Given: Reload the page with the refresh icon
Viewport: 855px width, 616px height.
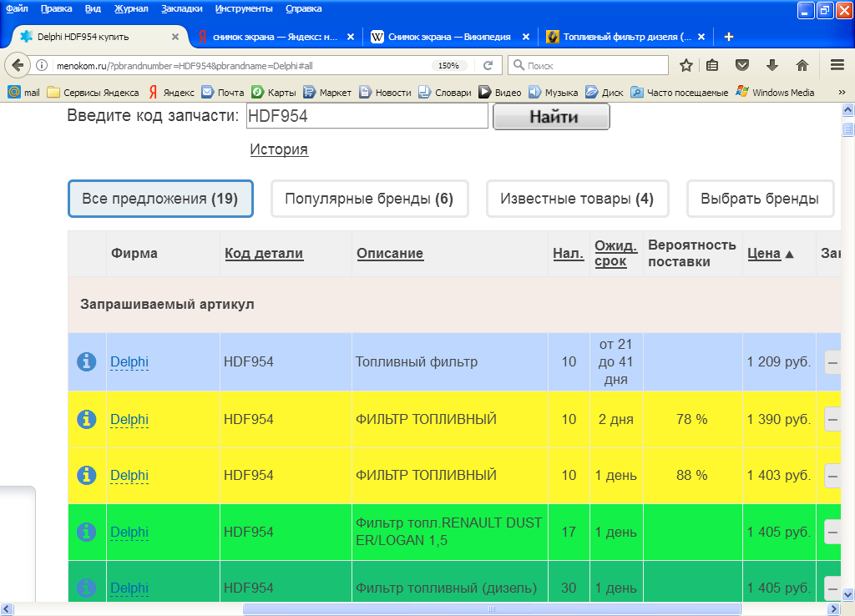Looking at the screenshot, I should (x=488, y=65).
